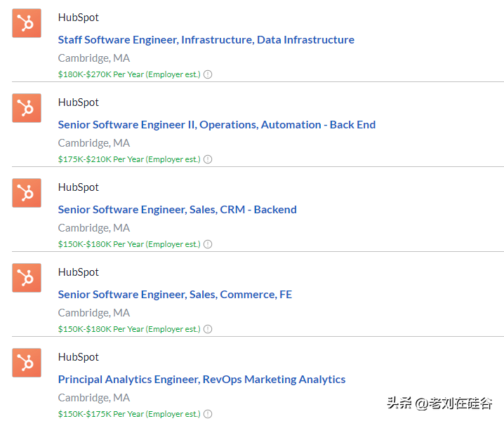Click the $175K-$210K Per Year salary text
The height and width of the screenshot is (421, 504).
(128, 159)
